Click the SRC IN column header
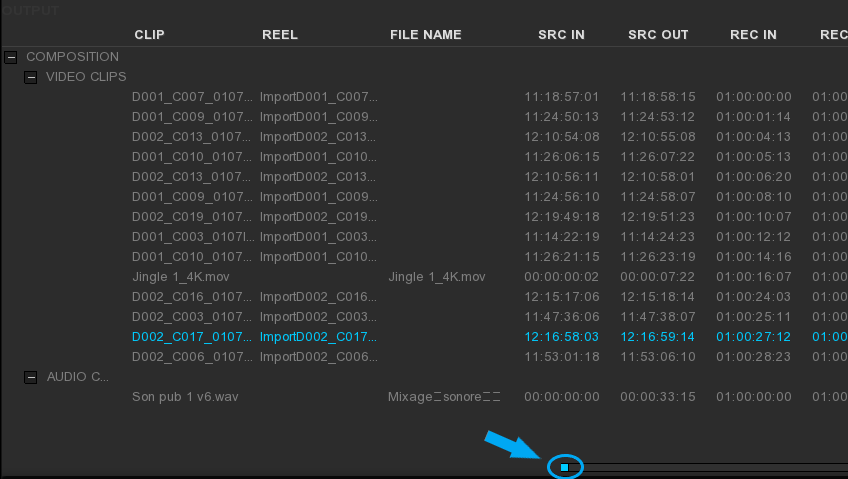Viewport: 848px width, 479px height. (561, 35)
